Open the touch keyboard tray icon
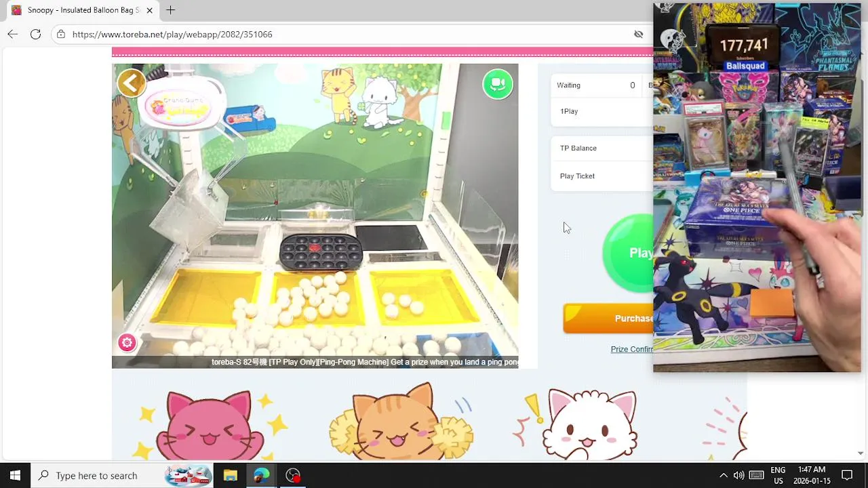 (x=757, y=475)
